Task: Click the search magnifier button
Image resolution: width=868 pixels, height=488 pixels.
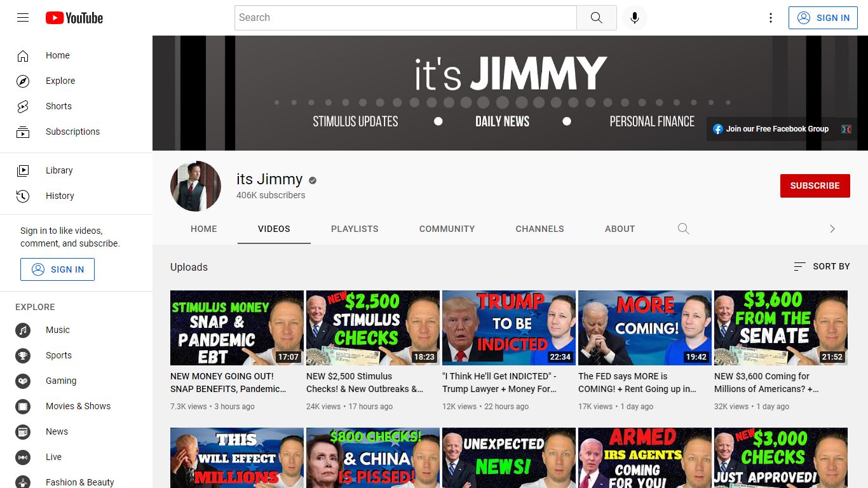Action: 596,18
